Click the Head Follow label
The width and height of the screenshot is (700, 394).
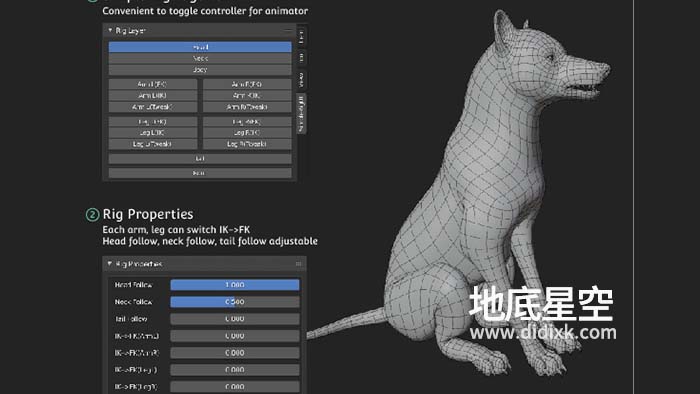133,285
